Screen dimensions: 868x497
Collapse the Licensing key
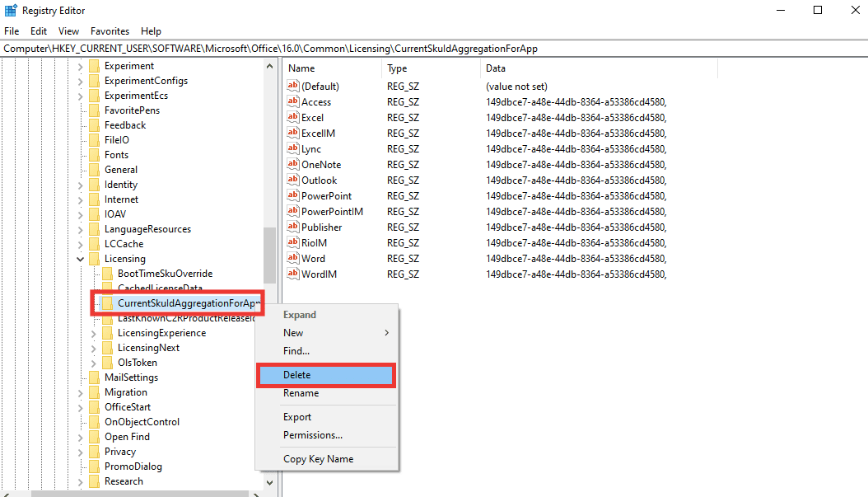pyautogui.click(x=80, y=259)
